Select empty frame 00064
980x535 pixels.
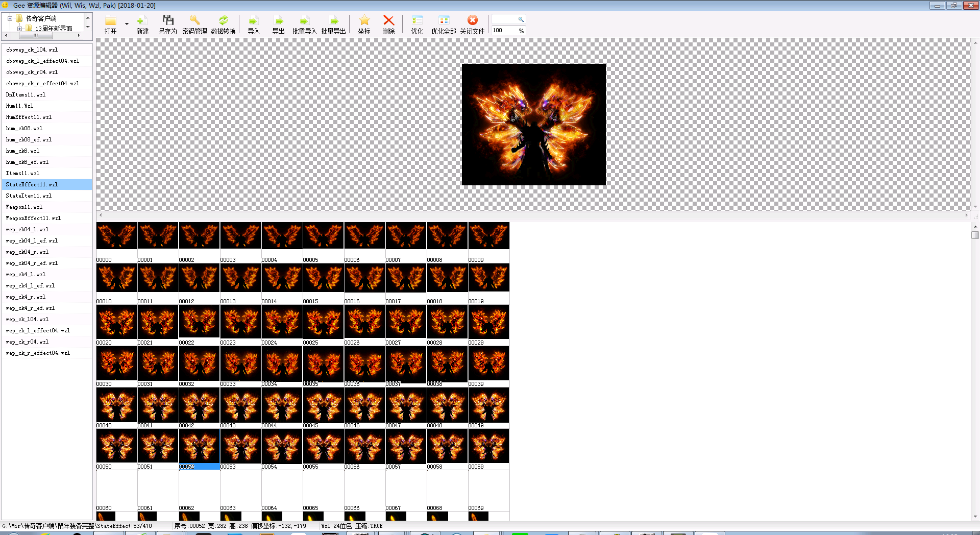tap(282, 490)
